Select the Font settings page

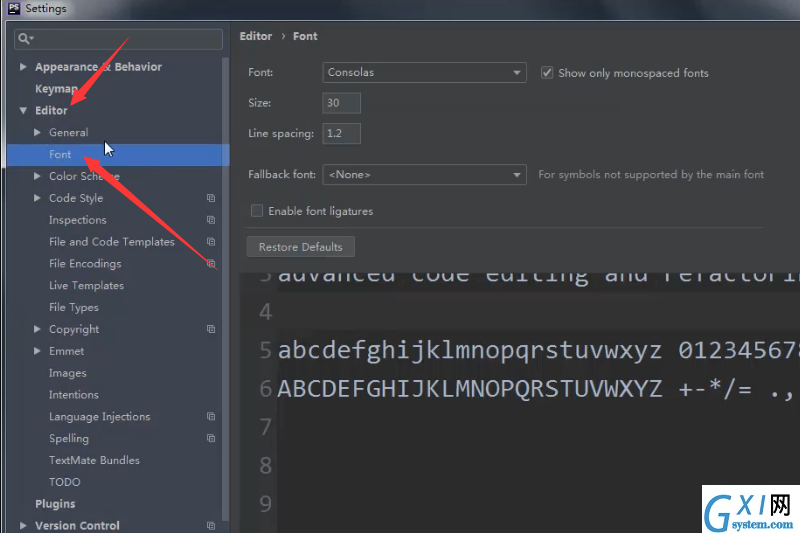point(118,154)
